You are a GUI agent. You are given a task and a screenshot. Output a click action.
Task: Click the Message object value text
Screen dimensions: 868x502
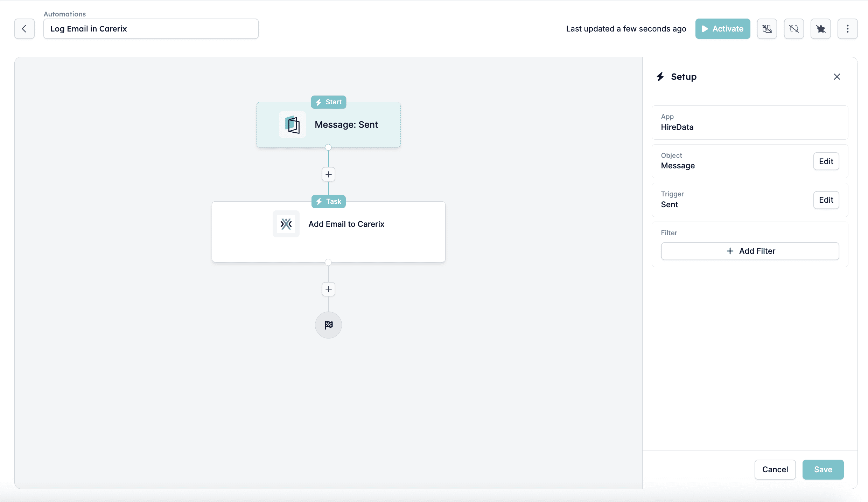(x=678, y=166)
